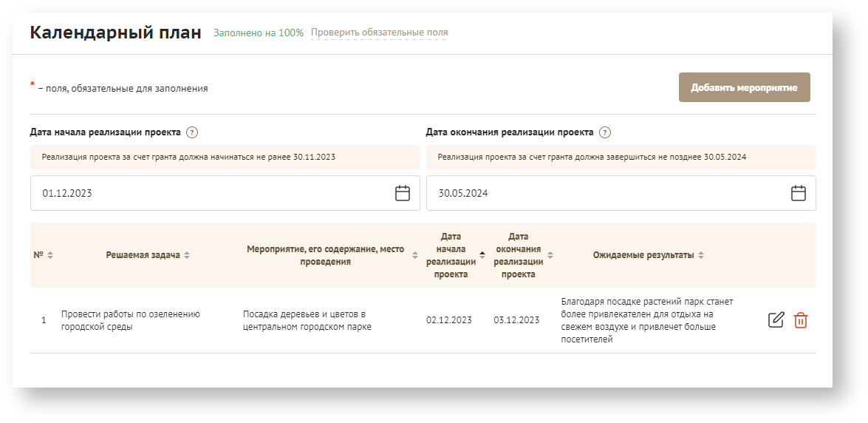Click the edit pencil icon for row 1

[776, 320]
